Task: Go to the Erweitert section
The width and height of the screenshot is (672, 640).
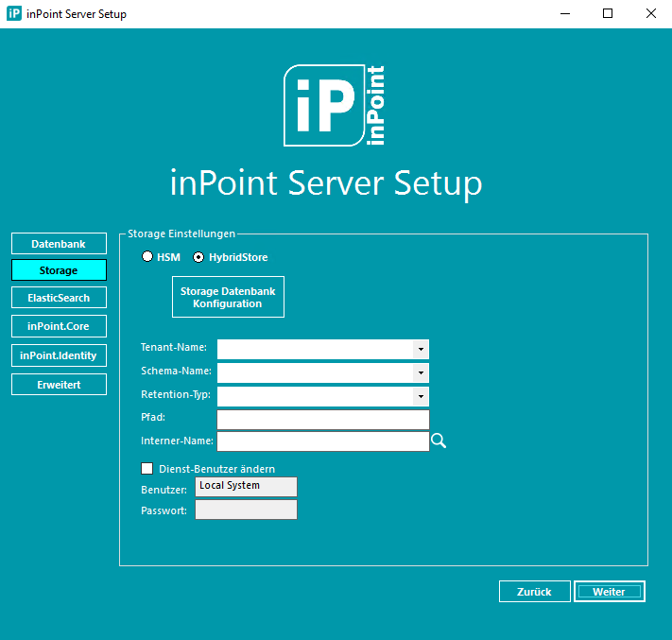Action: coord(59,385)
